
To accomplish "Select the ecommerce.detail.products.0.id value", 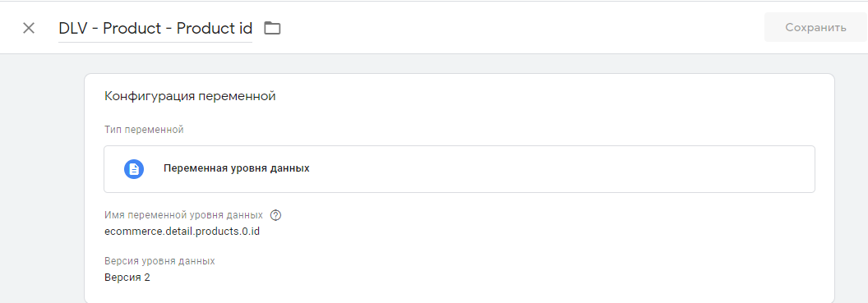I will 182,231.
